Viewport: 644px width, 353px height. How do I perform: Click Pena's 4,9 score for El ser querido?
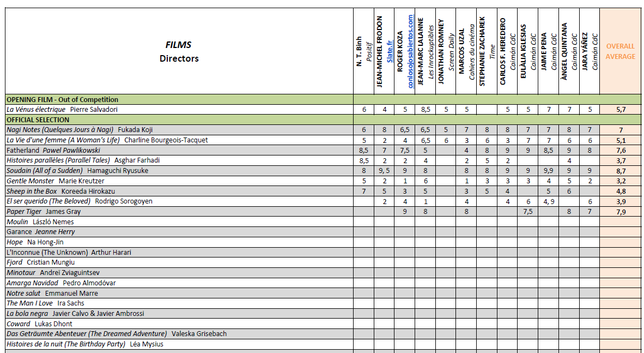(x=548, y=201)
